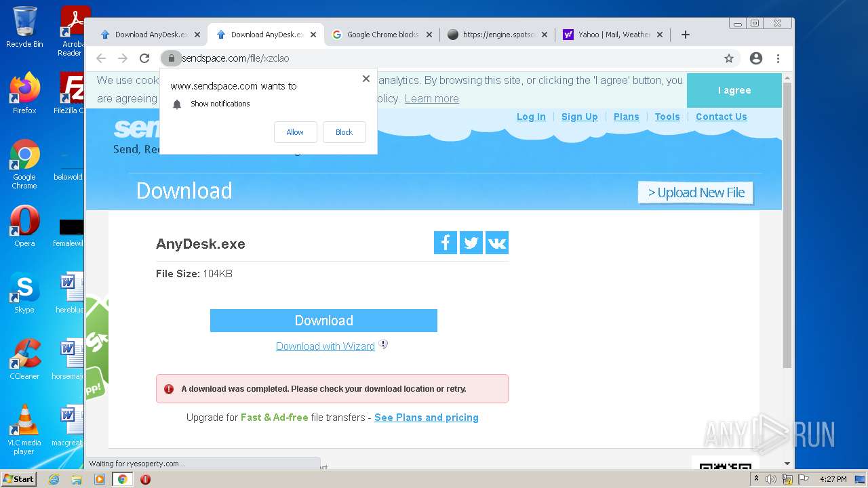
Task: Open See Plans and pricing link
Action: (x=427, y=418)
